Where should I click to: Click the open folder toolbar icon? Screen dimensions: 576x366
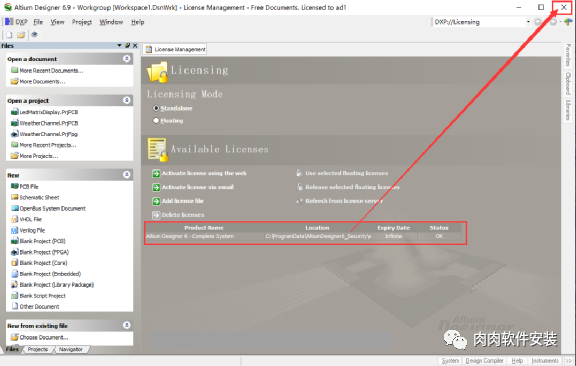tap(21, 35)
